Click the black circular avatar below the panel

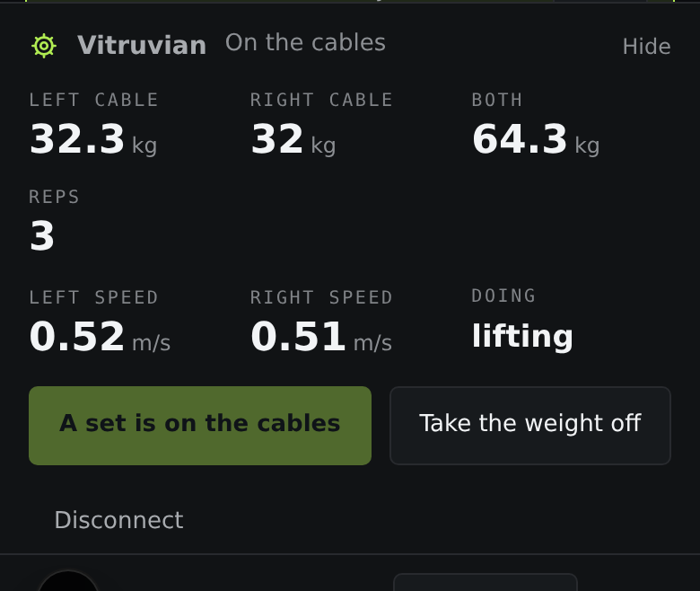point(68,581)
